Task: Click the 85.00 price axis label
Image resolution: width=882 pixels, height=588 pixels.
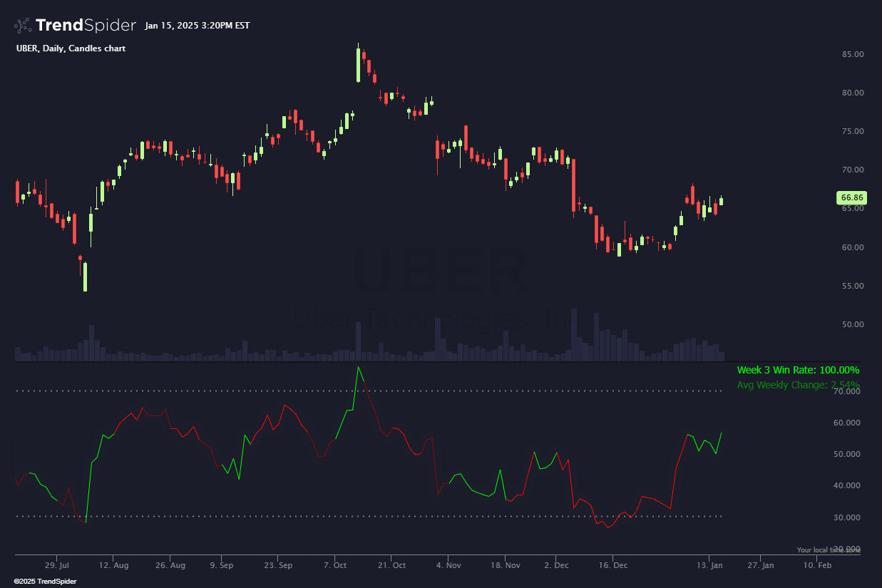Action: pyautogui.click(x=851, y=54)
